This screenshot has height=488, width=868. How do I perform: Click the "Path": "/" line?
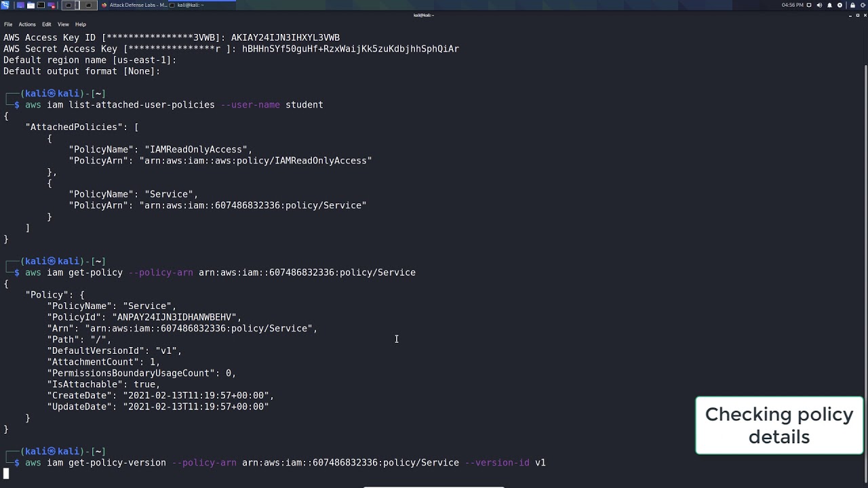(79, 340)
